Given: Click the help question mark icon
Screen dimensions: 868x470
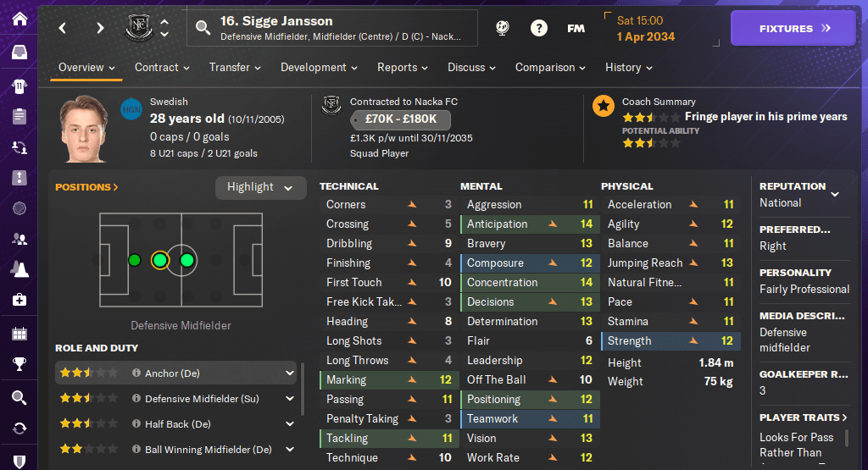Looking at the screenshot, I should coord(538,28).
